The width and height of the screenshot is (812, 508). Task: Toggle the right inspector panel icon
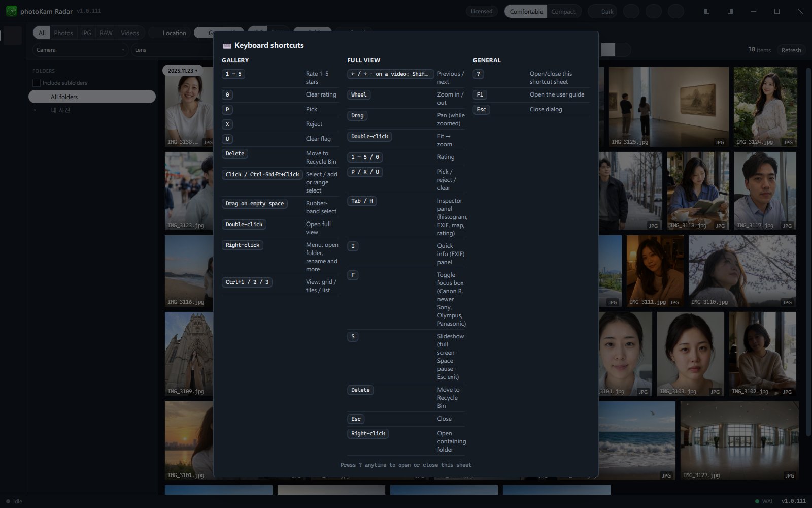(730, 11)
